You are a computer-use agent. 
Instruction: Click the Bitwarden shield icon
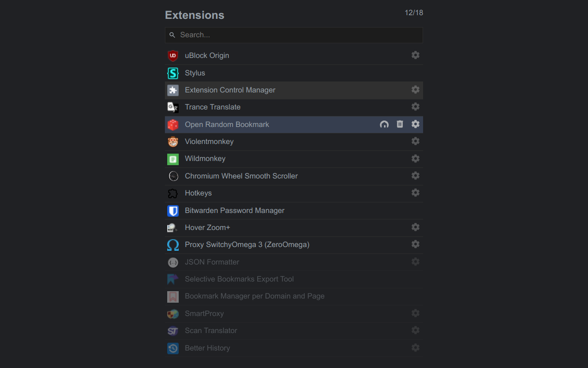tap(173, 211)
